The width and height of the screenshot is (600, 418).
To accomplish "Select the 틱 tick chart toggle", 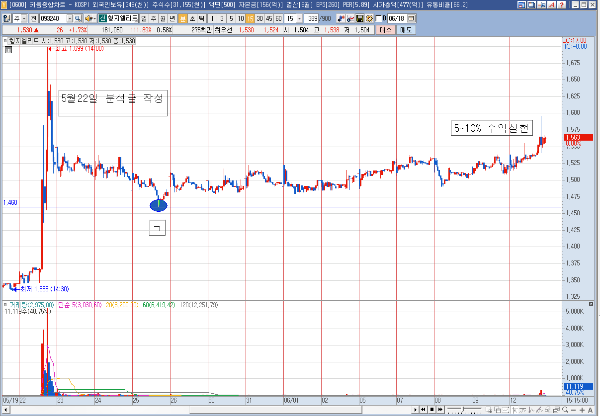I will click(201, 18).
